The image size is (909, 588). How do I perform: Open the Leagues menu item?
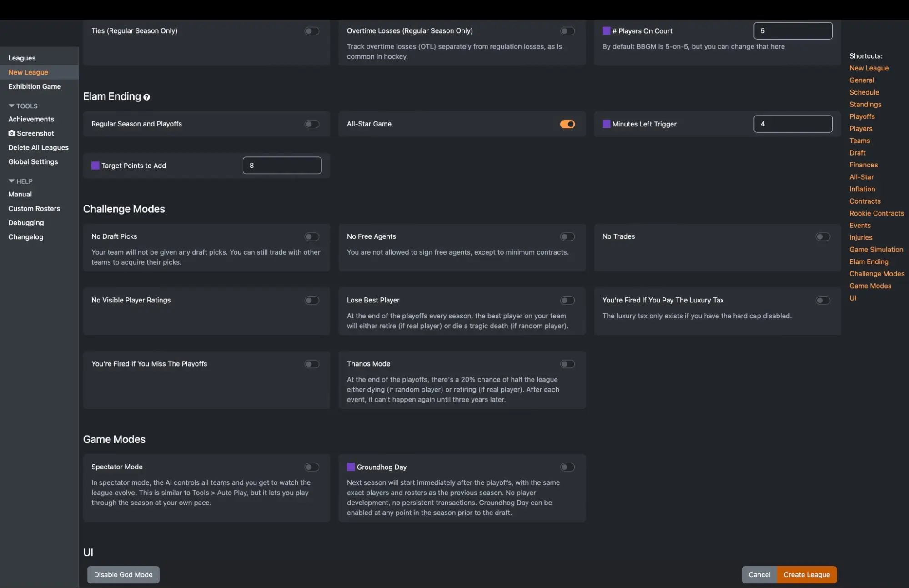click(21, 58)
